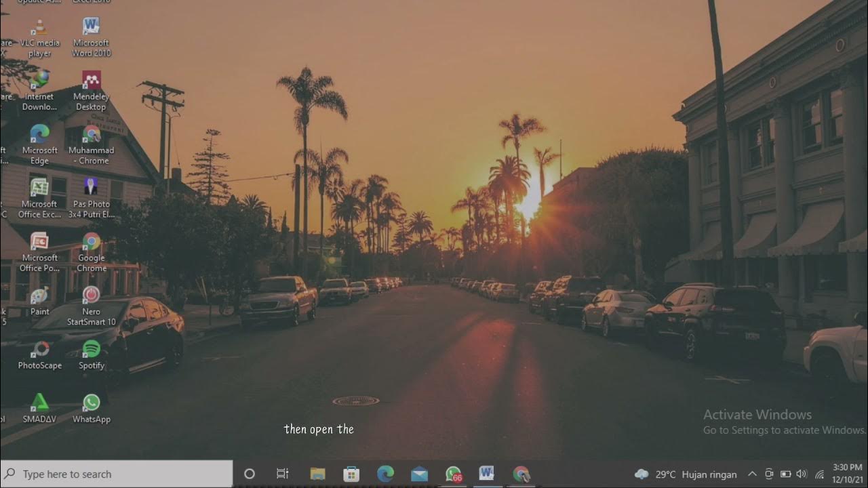Launch Spotify desktop shortcut
The image size is (868, 488).
(91, 354)
